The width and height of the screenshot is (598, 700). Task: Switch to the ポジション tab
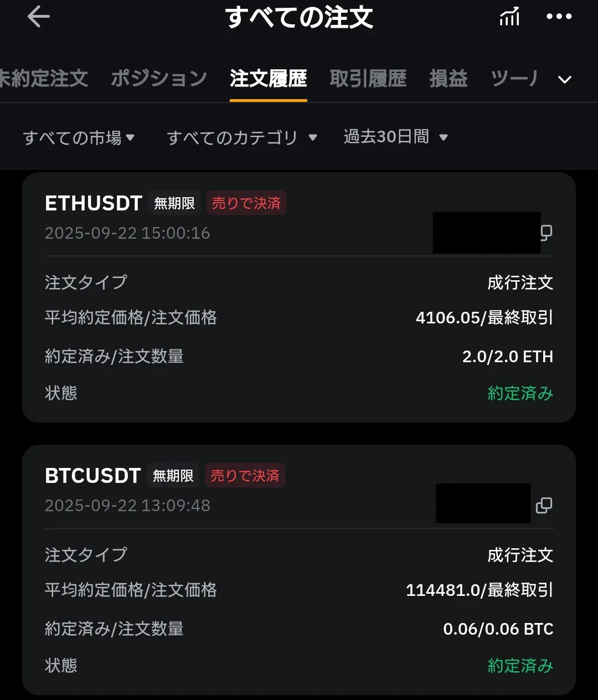pos(159,79)
